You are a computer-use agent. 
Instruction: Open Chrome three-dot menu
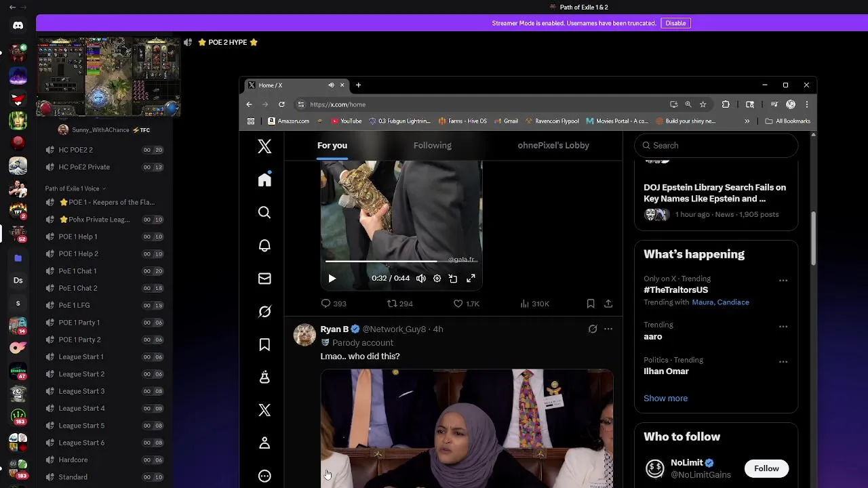[x=806, y=104]
